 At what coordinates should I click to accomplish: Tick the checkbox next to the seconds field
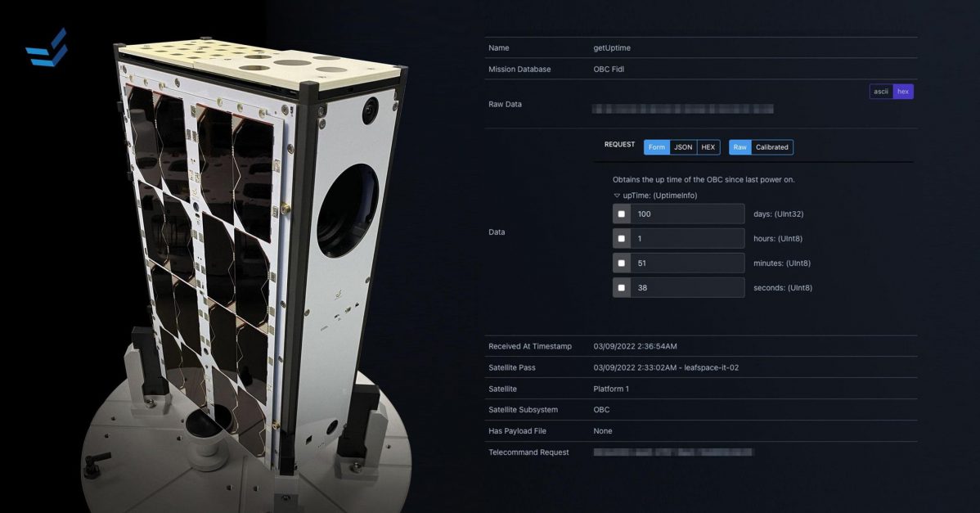622,287
